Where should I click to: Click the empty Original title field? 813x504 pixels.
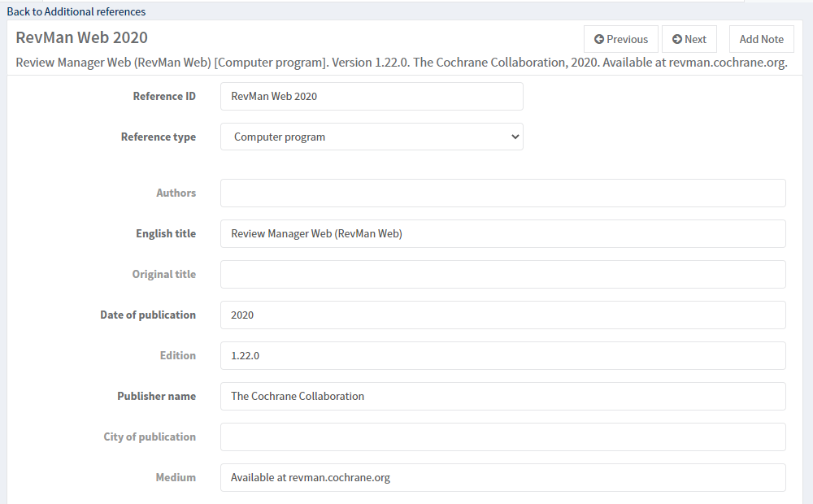pos(502,274)
